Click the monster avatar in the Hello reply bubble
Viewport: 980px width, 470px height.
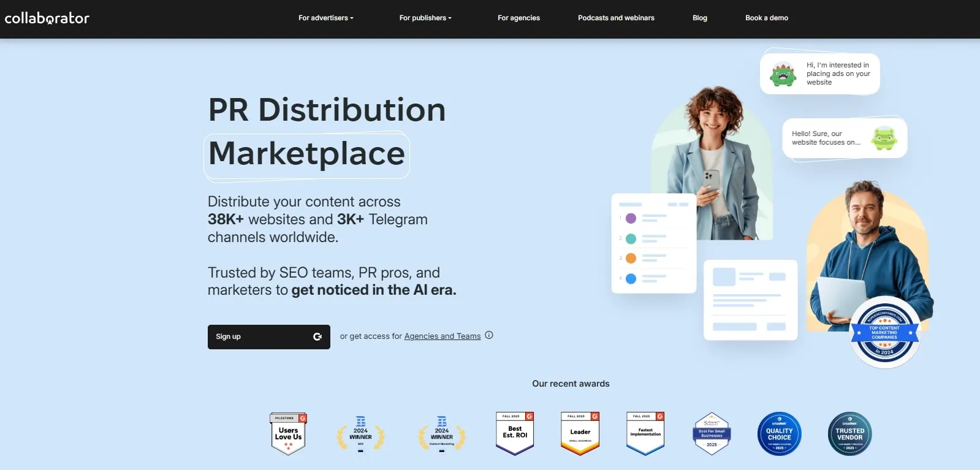pyautogui.click(x=884, y=138)
